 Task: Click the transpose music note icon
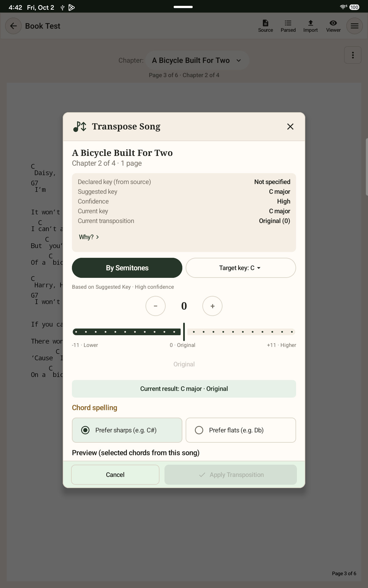point(80,127)
